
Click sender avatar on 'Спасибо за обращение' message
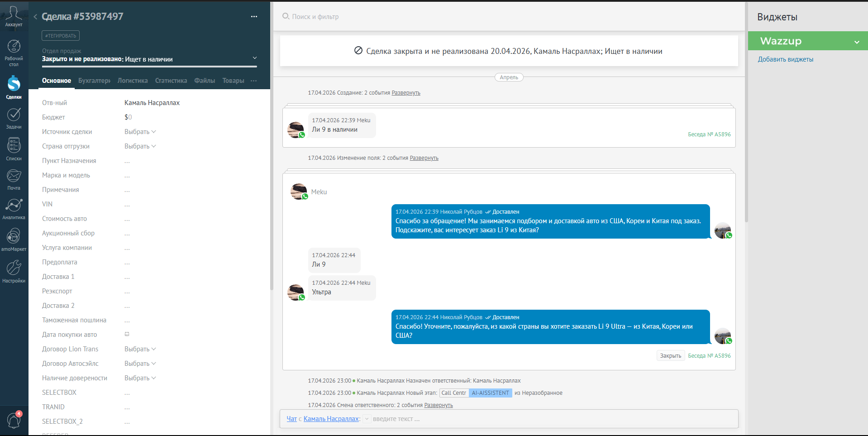point(723,230)
